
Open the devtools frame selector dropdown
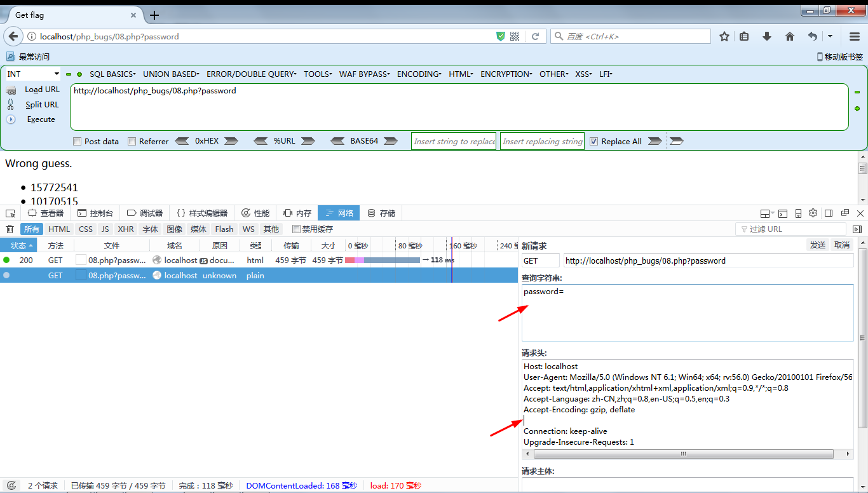pyautogui.click(x=766, y=213)
